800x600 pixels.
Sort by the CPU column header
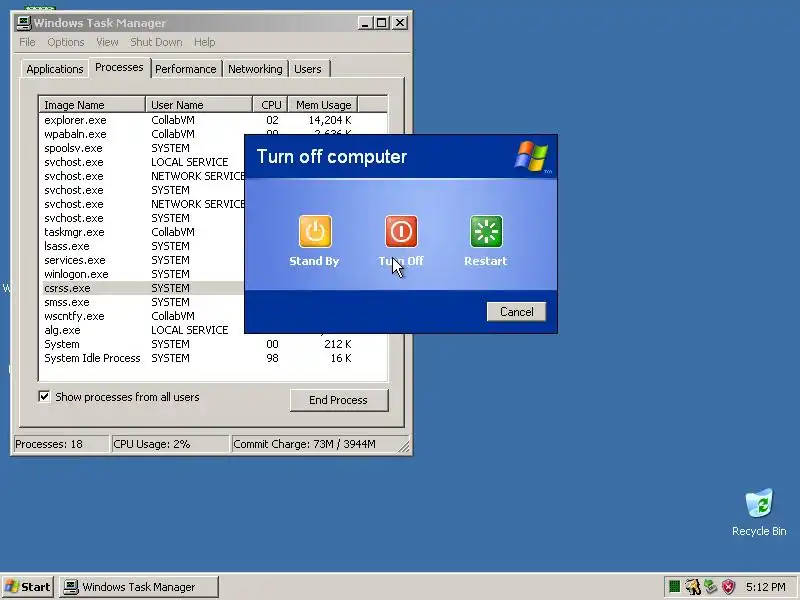270,105
